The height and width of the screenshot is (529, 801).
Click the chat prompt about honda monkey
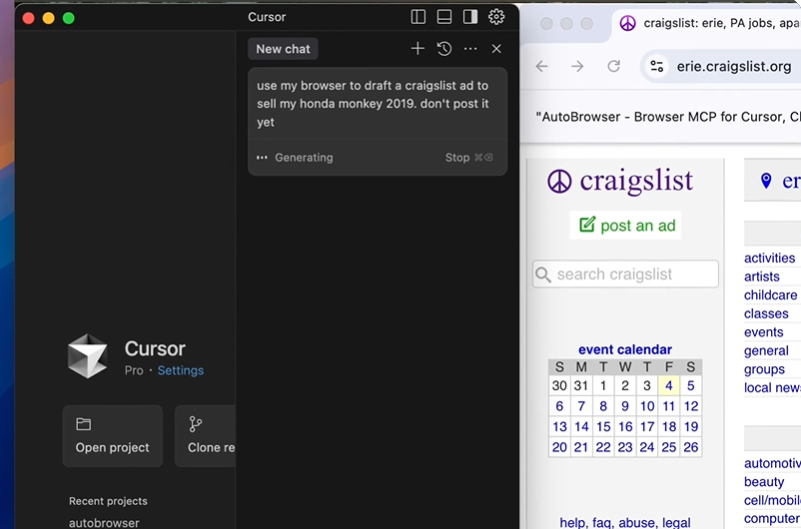(x=373, y=104)
